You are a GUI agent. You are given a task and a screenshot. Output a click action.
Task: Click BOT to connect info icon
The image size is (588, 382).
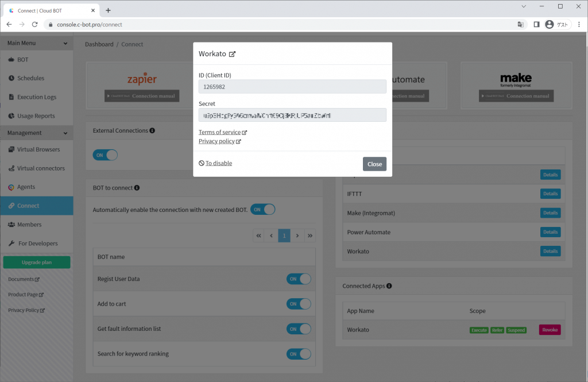tap(137, 188)
